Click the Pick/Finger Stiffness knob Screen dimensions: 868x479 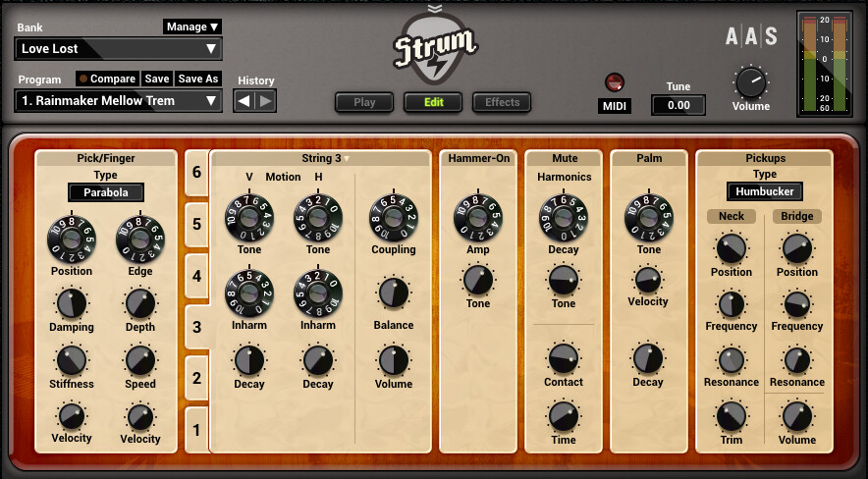tap(72, 360)
